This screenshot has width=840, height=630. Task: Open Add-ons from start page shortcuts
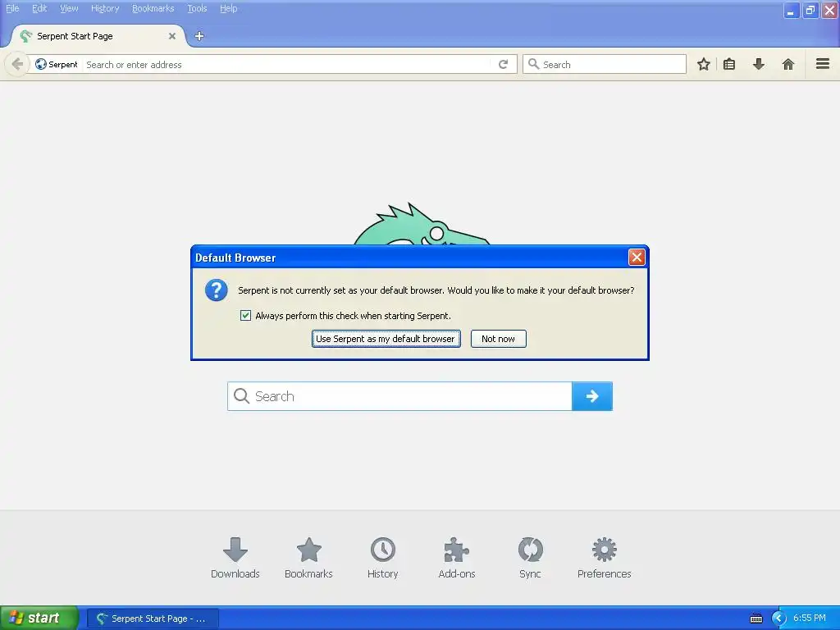[x=456, y=558]
